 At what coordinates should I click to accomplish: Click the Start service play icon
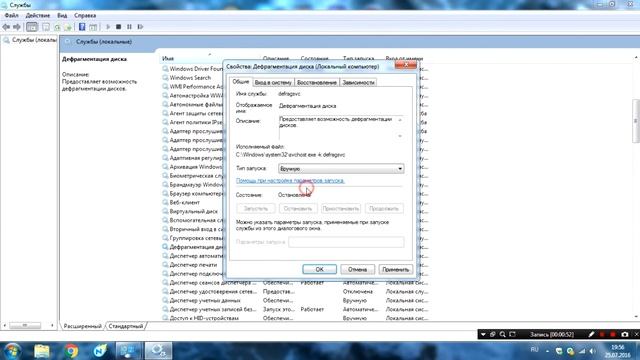(108, 27)
